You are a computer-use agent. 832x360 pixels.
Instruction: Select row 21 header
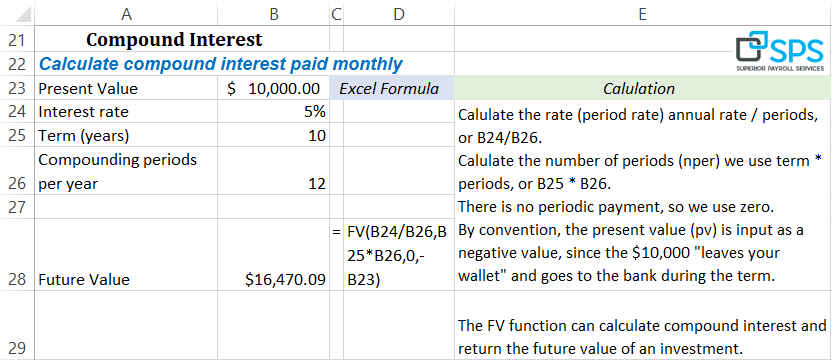coord(17,40)
